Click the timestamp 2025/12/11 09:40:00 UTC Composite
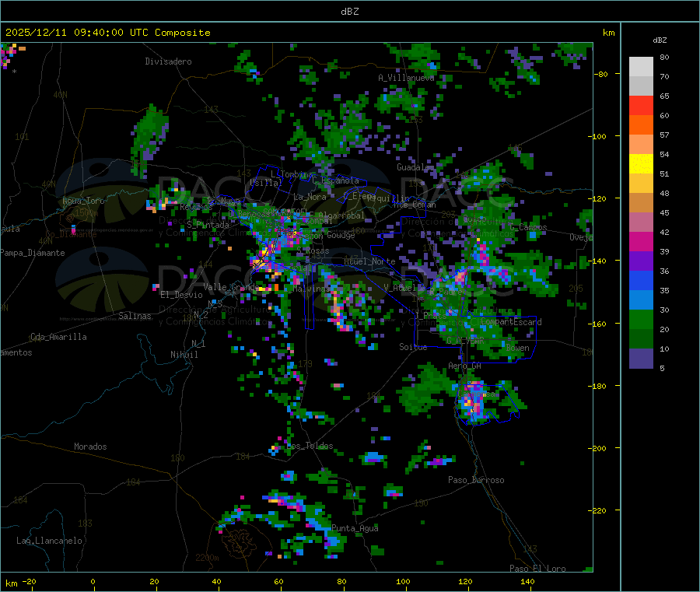This screenshot has width=700, height=592. point(107,33)
